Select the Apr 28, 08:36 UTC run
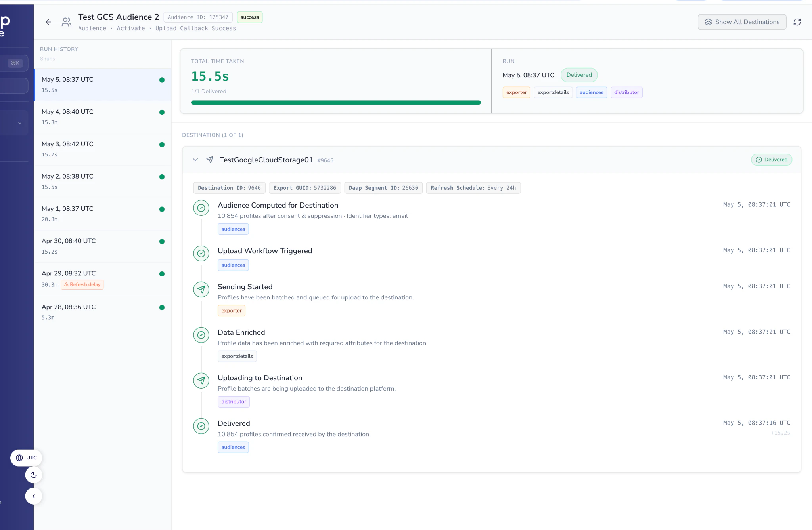Viewport: 812px width, 530px height. (103, 313)
